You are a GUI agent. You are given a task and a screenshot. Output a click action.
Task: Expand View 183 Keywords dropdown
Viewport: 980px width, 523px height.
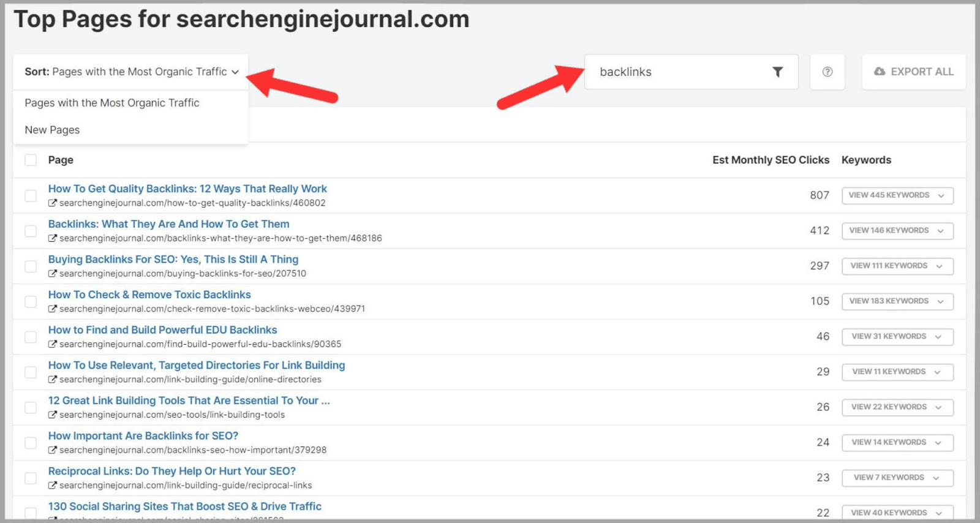pyautogui.click(x=897, y=301)
